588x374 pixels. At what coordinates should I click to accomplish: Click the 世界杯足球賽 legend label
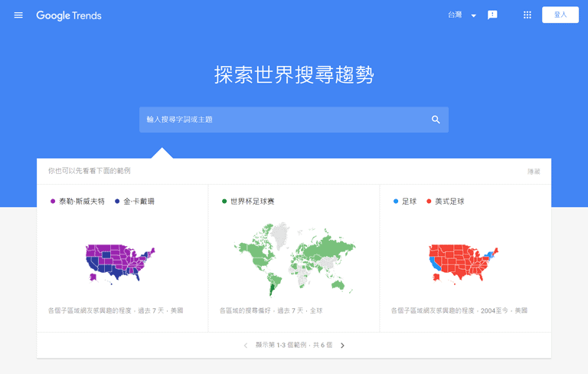(x=253, y=202)
